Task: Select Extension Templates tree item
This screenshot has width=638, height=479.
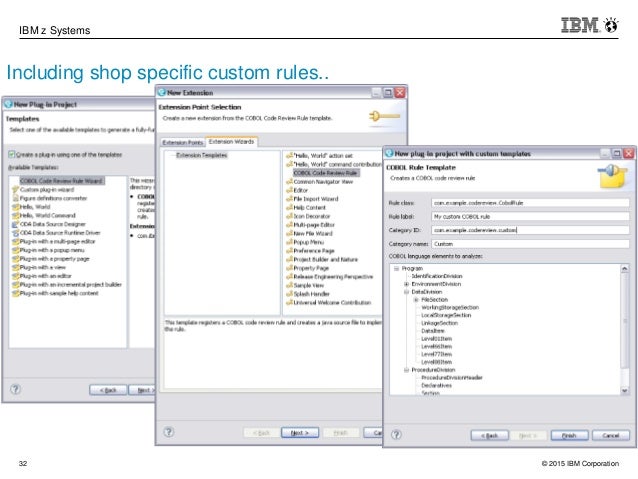Action: click(x=201, y=155)
